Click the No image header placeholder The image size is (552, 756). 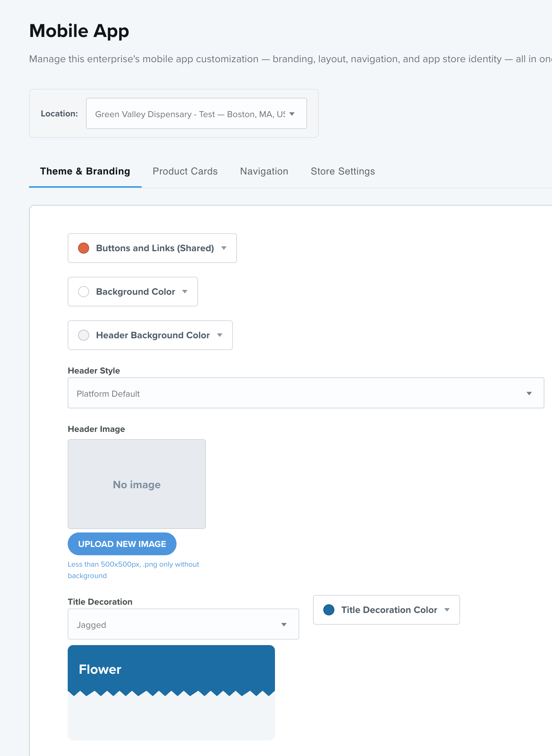(x=137, y=484)
